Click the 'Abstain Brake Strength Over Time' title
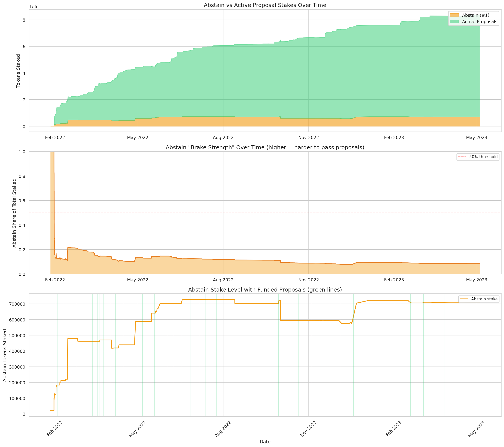The width and height of the screenshot is (504, 447). click(265, 147)
